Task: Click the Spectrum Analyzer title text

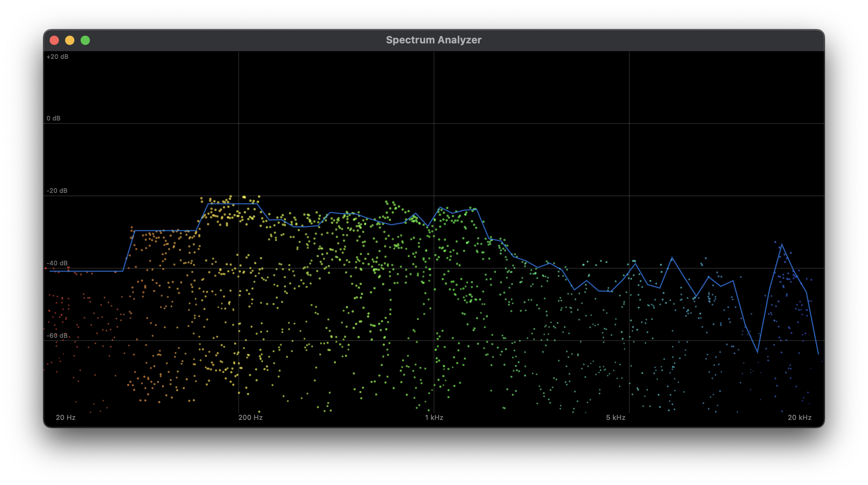Action: (x=434, y=40)
